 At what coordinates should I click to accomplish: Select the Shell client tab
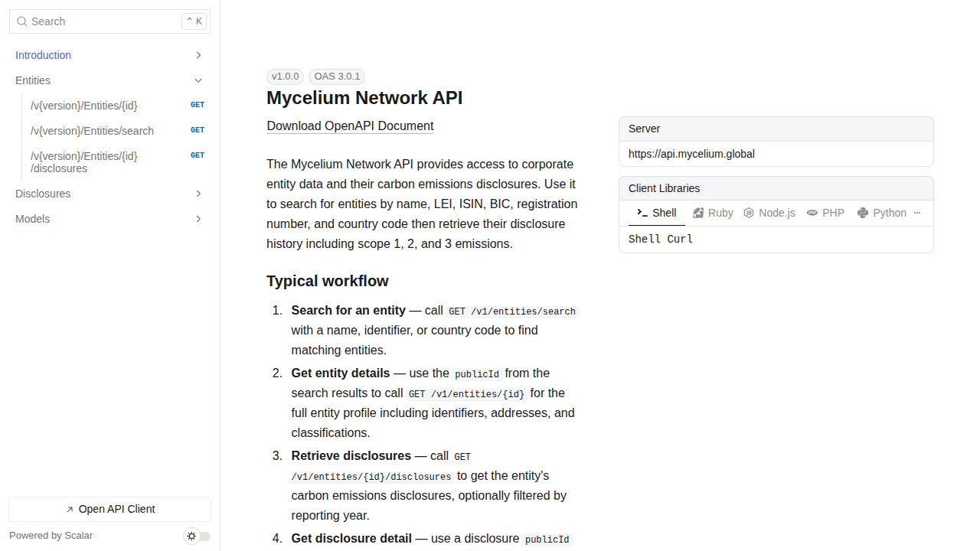pos(657,213)
